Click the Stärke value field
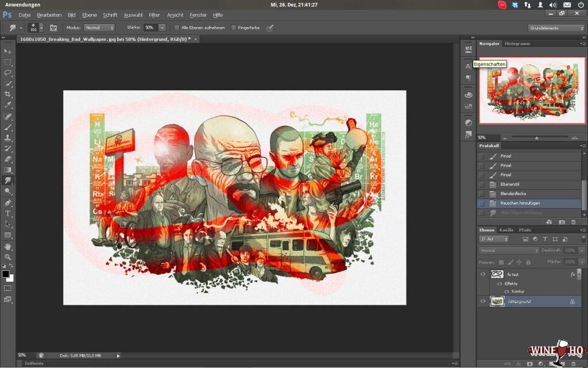 point(151,28)
